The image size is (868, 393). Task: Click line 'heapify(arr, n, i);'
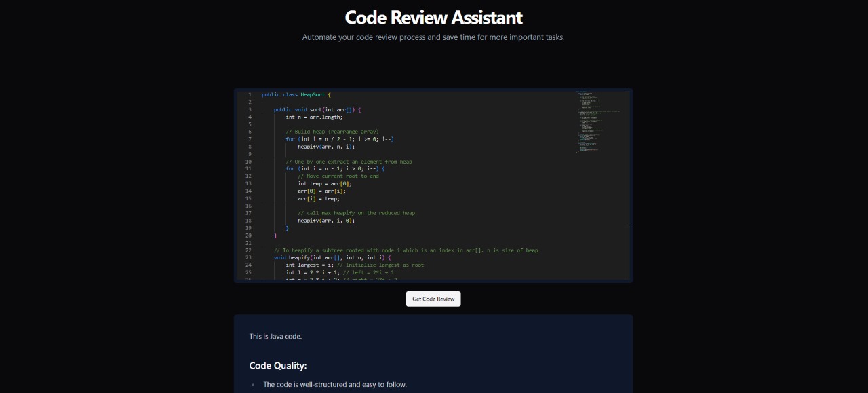click(326, 147)
